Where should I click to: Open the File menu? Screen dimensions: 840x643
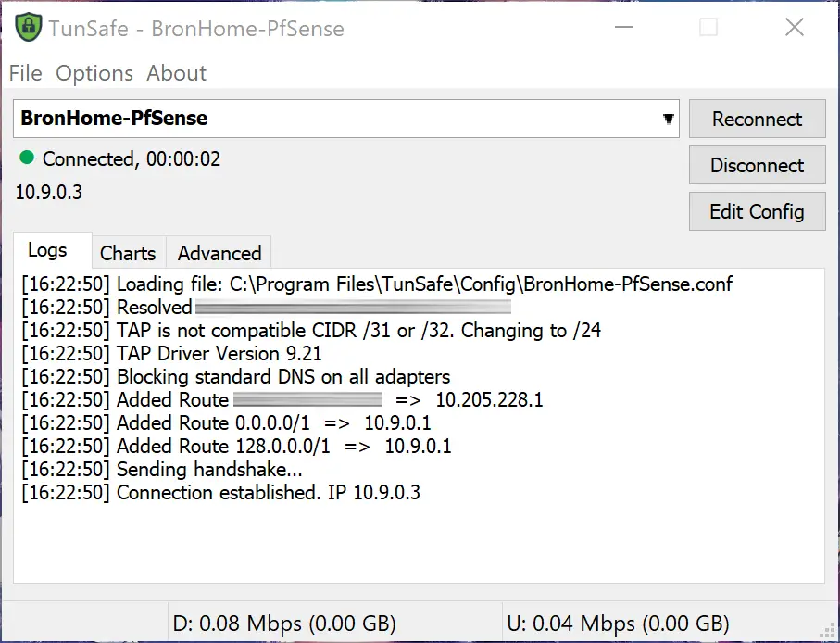(x=25, y=73)
